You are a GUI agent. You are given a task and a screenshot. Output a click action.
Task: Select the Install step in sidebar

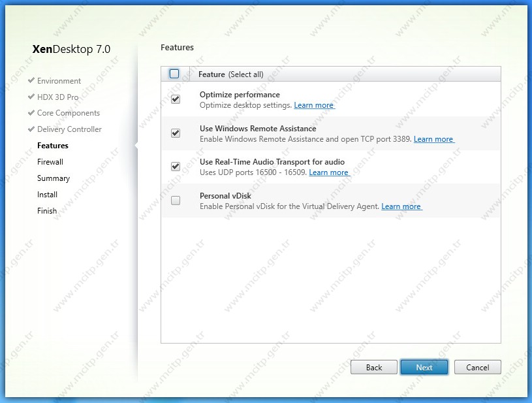47,195
